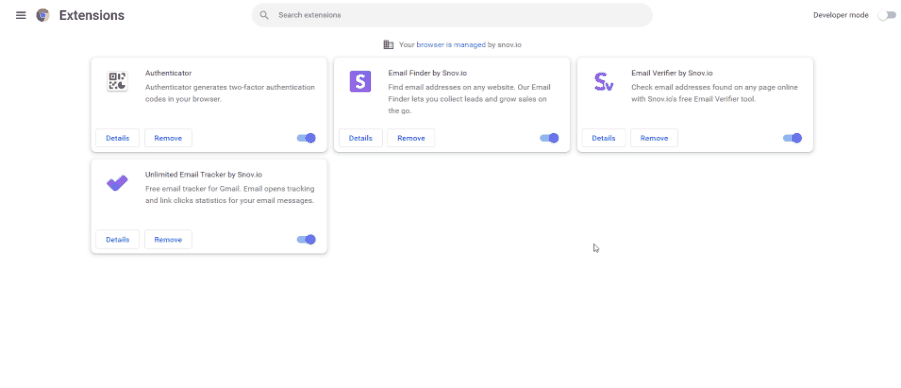Open Details for Email Finder by Snov.io
This screenshot has width=901, height=388.
(360, 138)
